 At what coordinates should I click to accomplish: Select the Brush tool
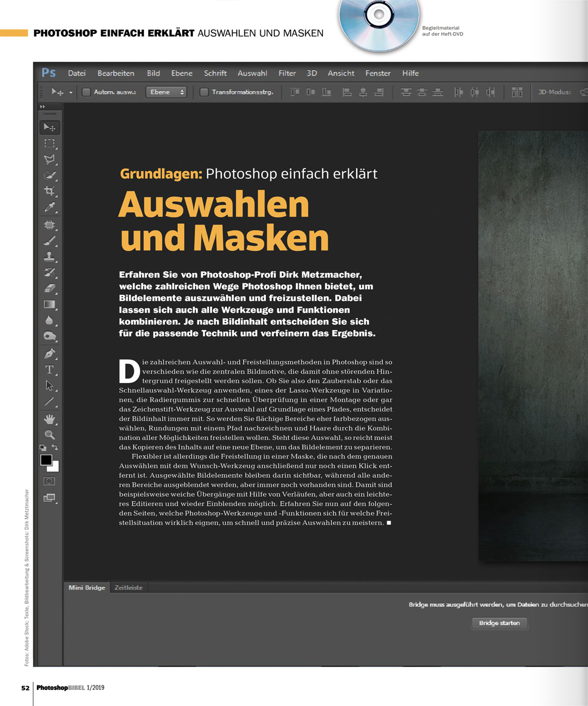coord(50,240)
